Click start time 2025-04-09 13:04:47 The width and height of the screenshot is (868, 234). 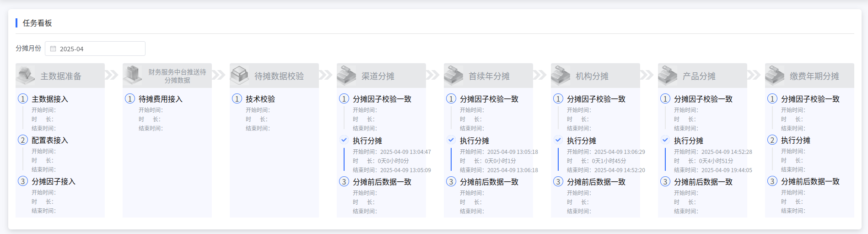[x=405, y=152]
